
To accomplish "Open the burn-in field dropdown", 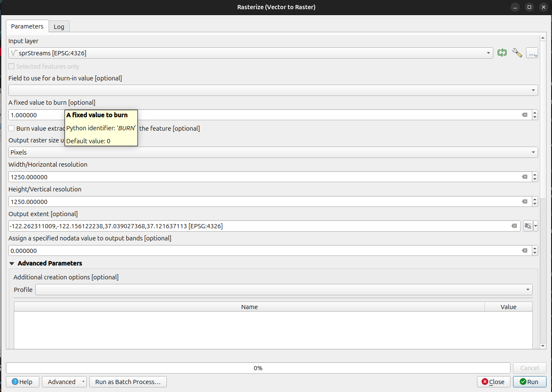I will (x=273, y=90).
